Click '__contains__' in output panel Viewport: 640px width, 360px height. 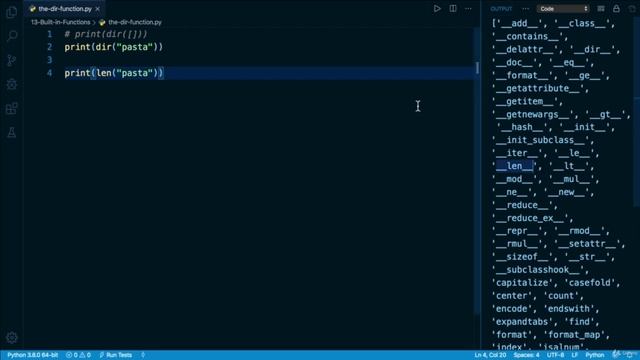pyautogui.click(x=527, y=36)
